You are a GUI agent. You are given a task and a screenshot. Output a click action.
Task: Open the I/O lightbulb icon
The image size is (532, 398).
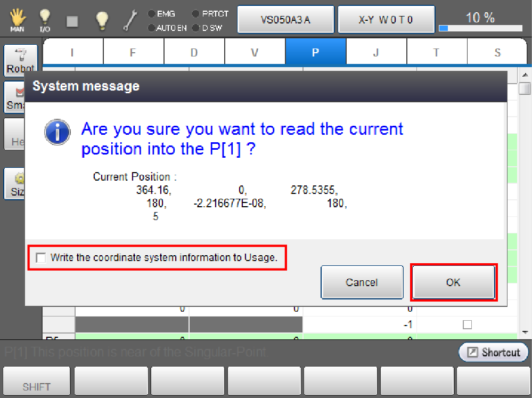pos(45,20)
